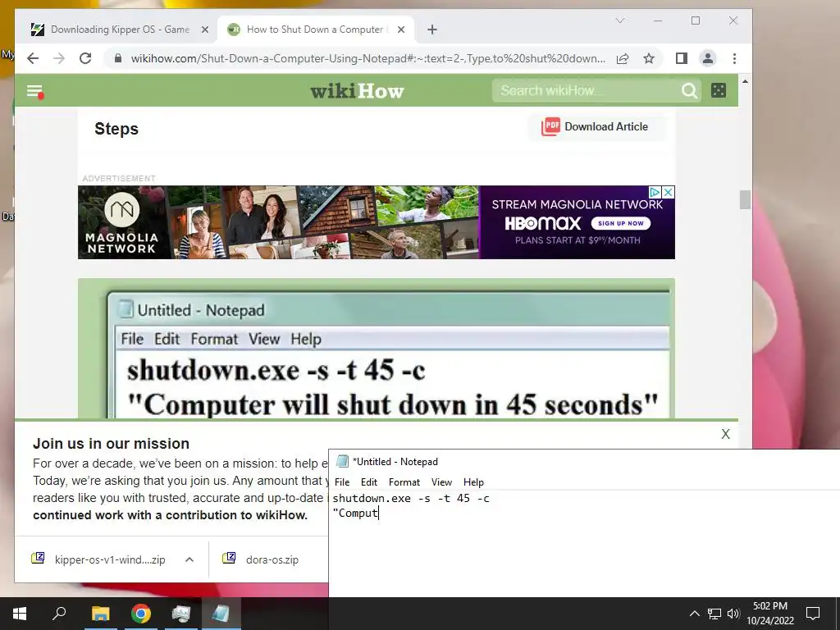This screenshot has height=630, width=840.
Task: Bookmark this page with the star icon
Action: tap(649, 58)
